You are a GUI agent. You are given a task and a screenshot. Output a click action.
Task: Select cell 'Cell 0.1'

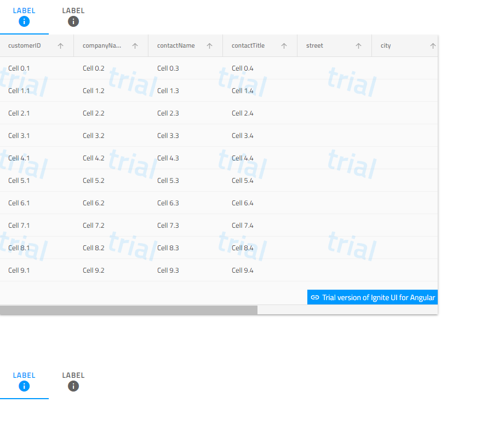coord(37,68)
